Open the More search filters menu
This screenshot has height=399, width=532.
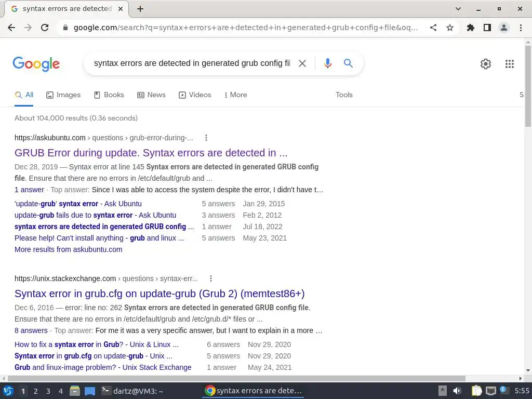coord(235,95)
